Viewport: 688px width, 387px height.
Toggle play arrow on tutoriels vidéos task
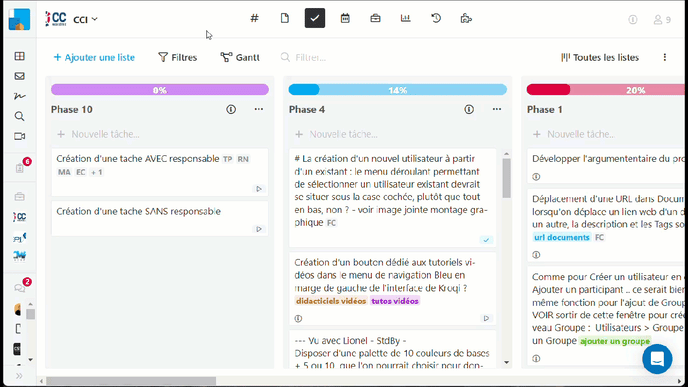tap(486, 319)
